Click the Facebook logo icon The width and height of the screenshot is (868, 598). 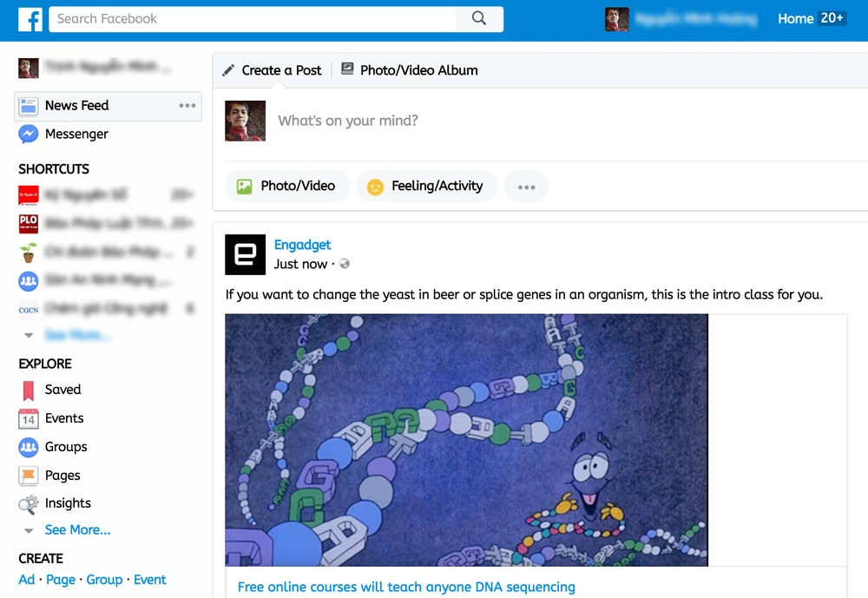pyautogui.click(x=30, y=19)
